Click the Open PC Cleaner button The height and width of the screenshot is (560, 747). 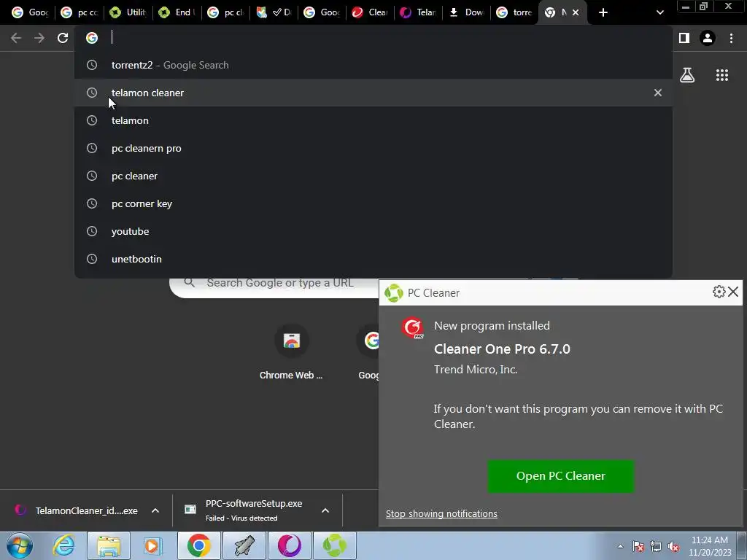[x=560, y=475]
